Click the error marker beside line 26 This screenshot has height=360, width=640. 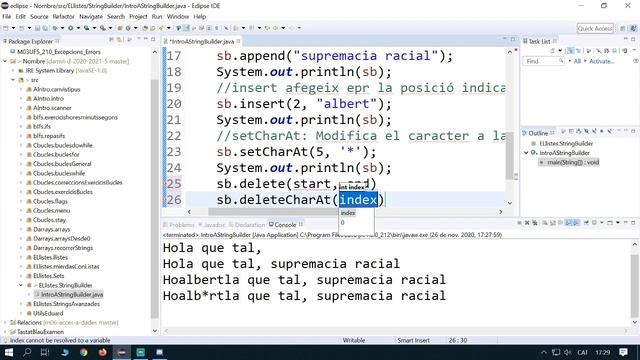point(164,200)
